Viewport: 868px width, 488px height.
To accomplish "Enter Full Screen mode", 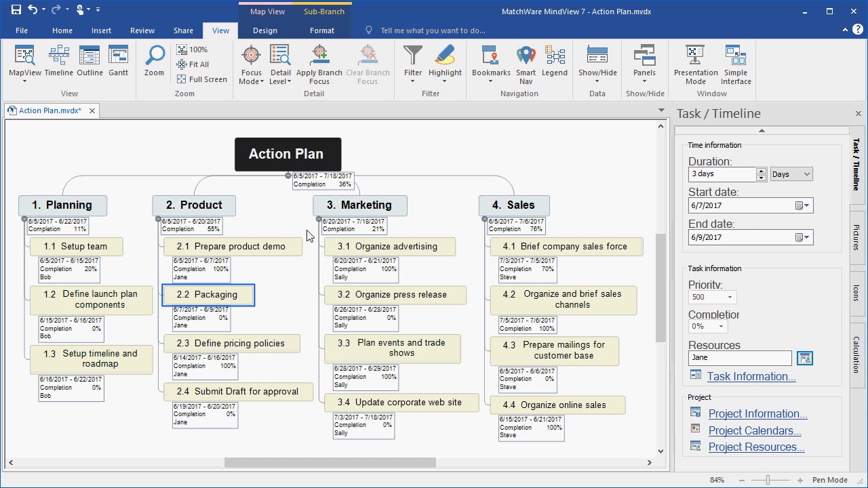I will 202,79.
